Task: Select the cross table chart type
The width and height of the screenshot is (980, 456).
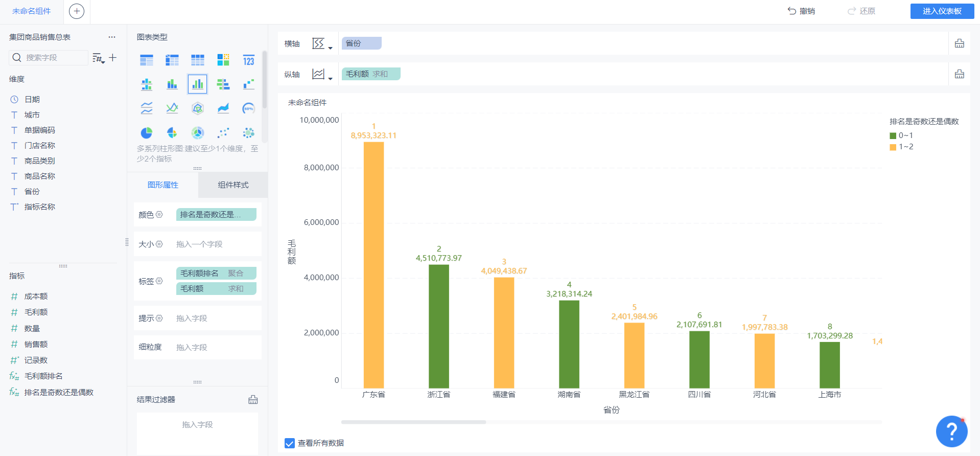Action: click(x=172, y=60)
